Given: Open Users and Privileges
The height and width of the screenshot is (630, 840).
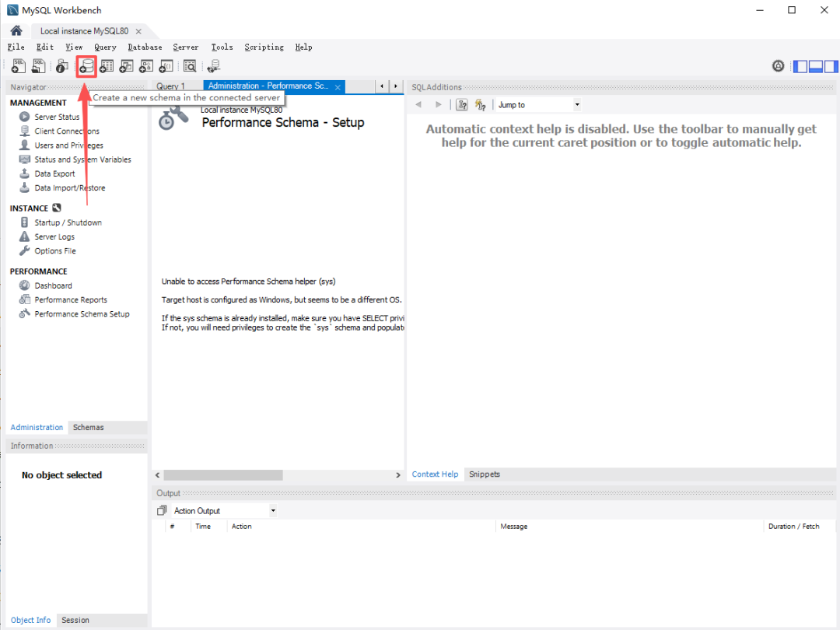Looking at the screenshot, I should coord(69,145).
